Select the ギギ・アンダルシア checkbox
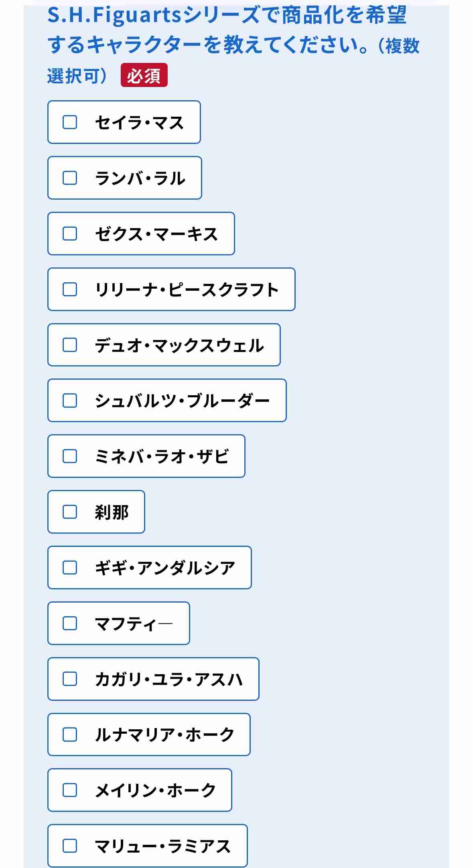The height and width of the screenshot is (868, 473). [x=70, y=568]
